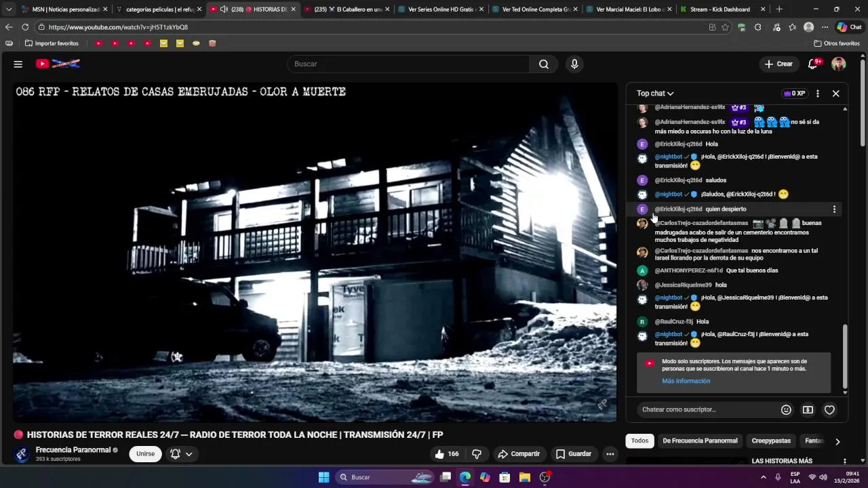Add this page to favorites star

coord(725,27)
